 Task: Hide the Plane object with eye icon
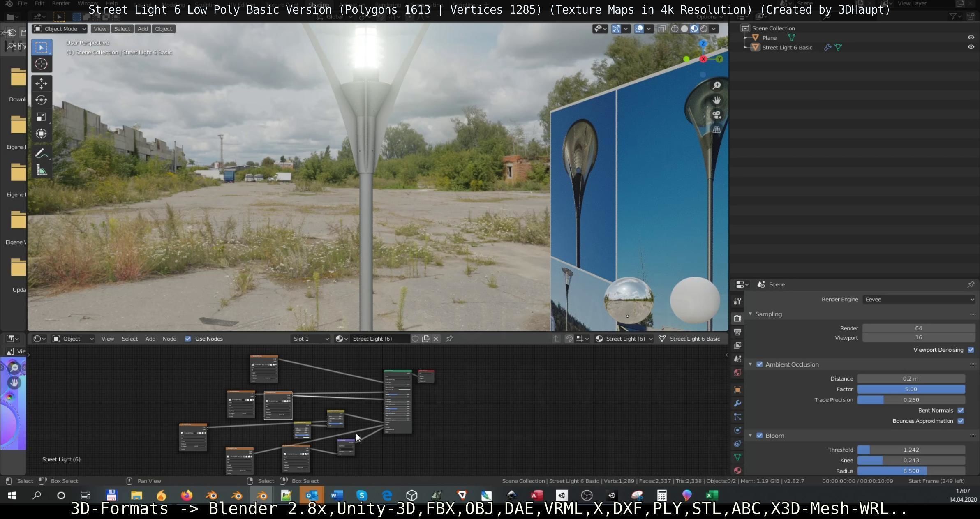tap(971, 37)
